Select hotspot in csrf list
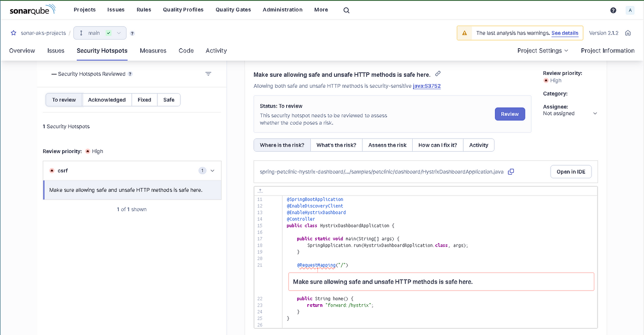644x335 pixels. [x=132, y=190]
